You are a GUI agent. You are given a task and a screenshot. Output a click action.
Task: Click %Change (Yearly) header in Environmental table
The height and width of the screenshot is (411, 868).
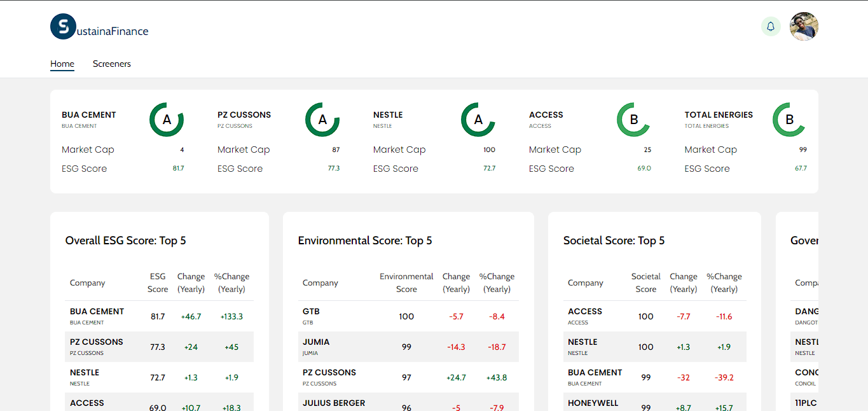pyautogui.click(x=497, y=283)
